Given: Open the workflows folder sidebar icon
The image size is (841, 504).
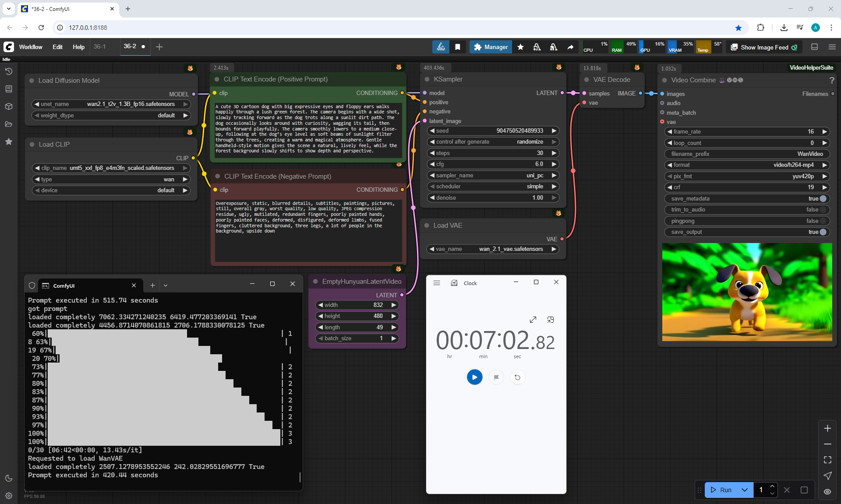Looking at the screenshot, I should point(8,124).
